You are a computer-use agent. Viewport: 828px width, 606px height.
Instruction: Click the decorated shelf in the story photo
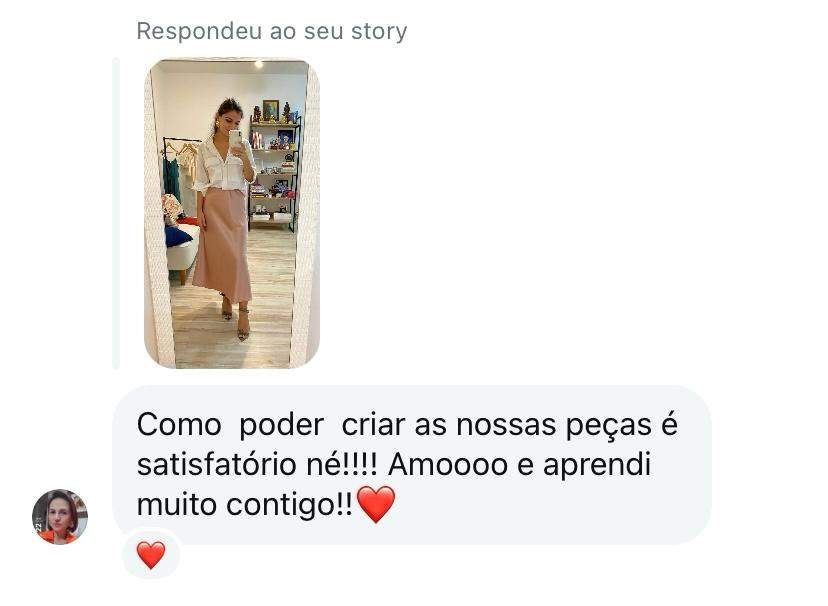275,166
